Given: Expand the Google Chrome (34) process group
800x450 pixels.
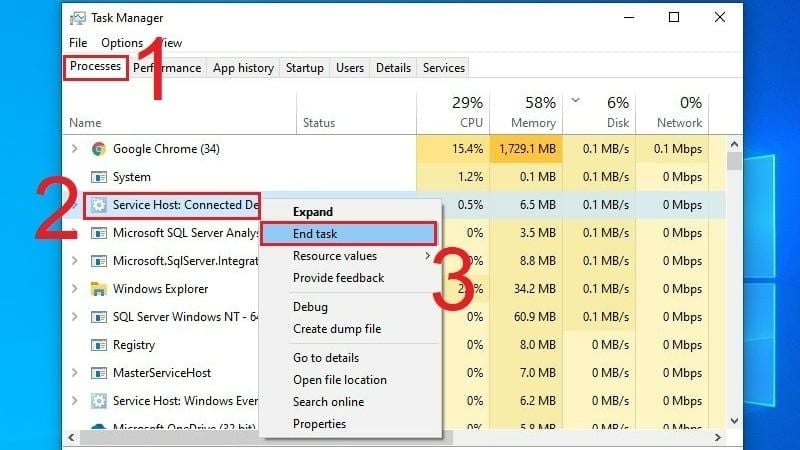Looking at the screenshot, I should point(74,149).
